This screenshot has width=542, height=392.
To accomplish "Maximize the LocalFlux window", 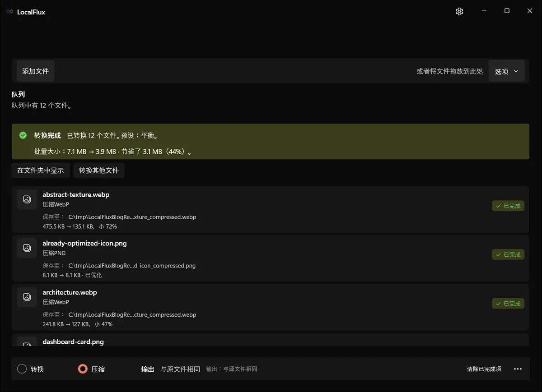I will click(x=507, y=11).
